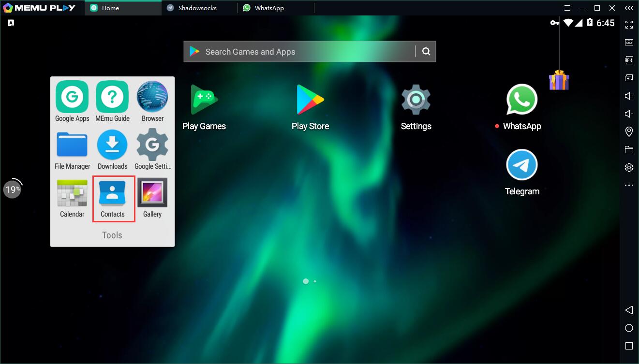Switch to the WhatsApp tab
The image size is (639, 364).
point(269,8)
